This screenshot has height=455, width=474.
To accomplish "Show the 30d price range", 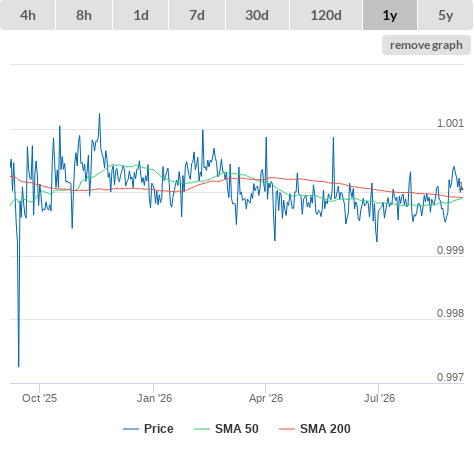I will [x=257, y=15].
